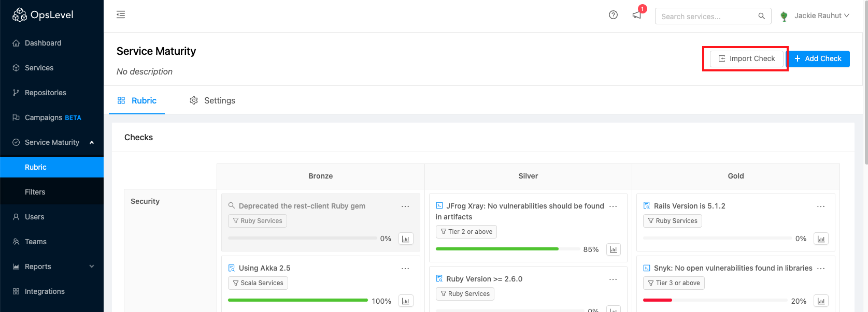The width and height of the screenshot is (868, 312).
Task: Open options menu for Ruby Version check
Action: (x=613, y=279)
